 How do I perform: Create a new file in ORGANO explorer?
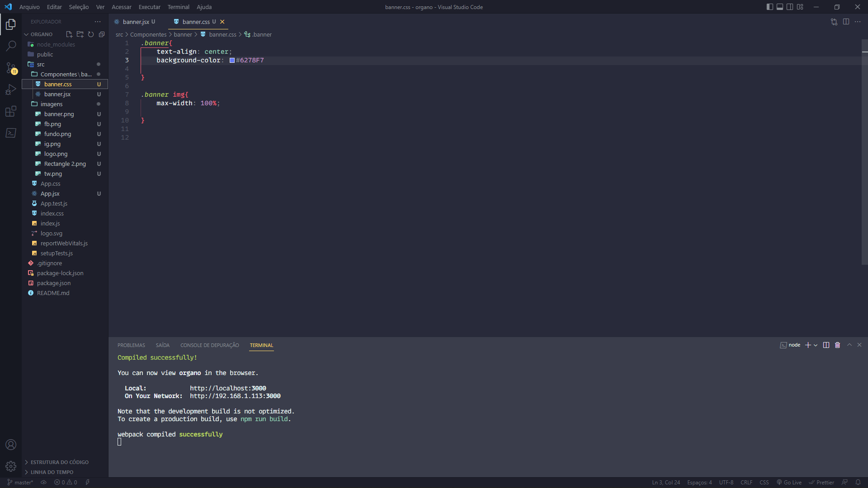69,34
